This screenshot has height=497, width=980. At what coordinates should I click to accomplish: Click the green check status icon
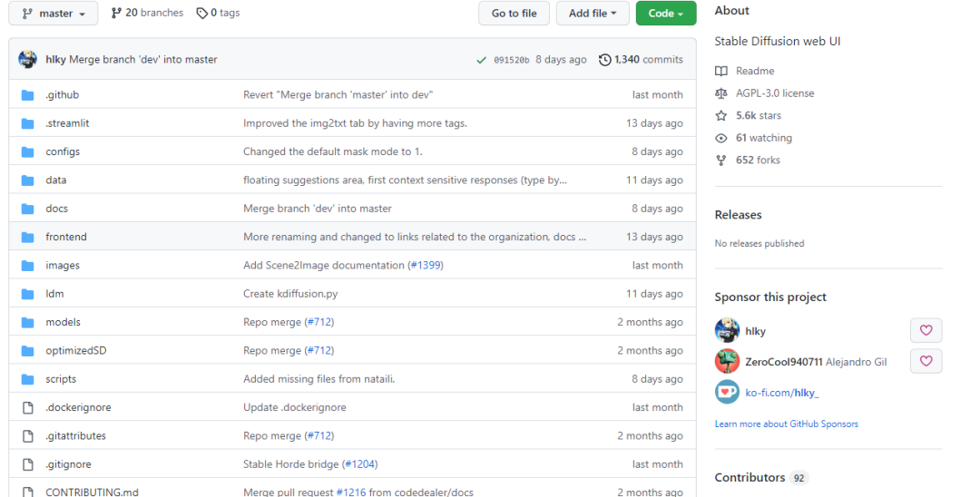tap(481, 60)
